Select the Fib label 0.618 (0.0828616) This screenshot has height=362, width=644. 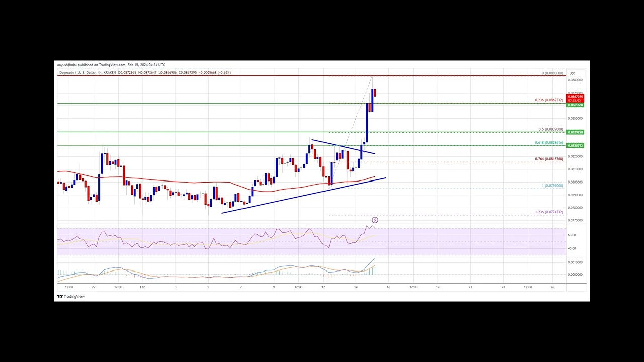550,143
